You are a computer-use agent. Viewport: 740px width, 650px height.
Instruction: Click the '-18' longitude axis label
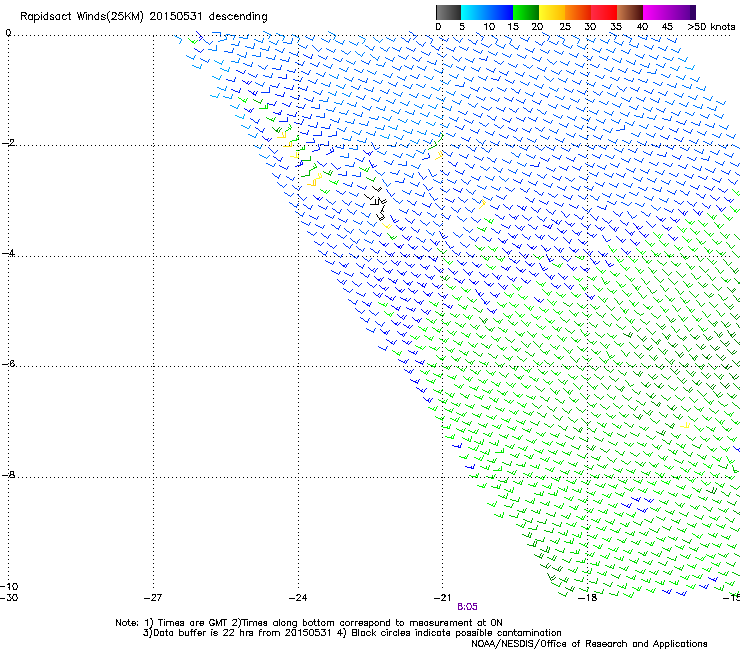(x=588, y=598)
